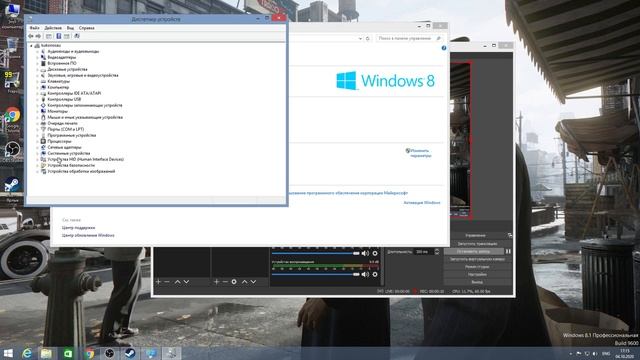Expand the Процессоры category
The width and height of the screenshot is (640, 360).
point(37,141)
